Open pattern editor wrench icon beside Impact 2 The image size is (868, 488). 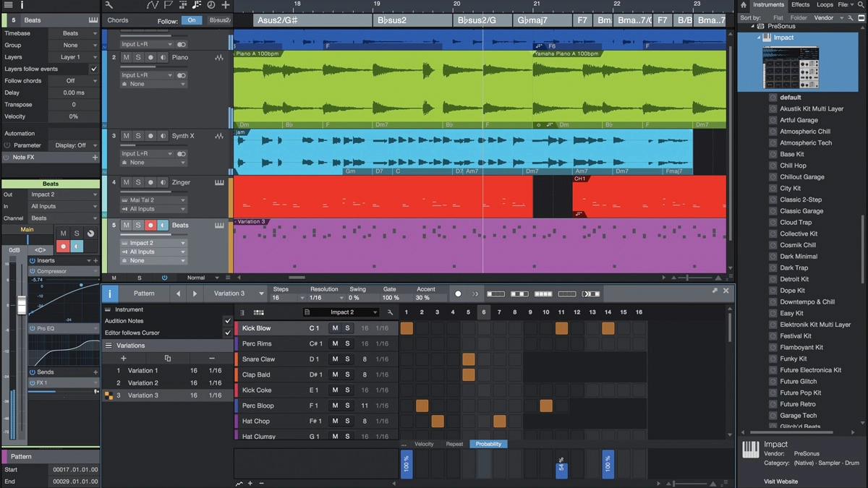tap(390, 312)
